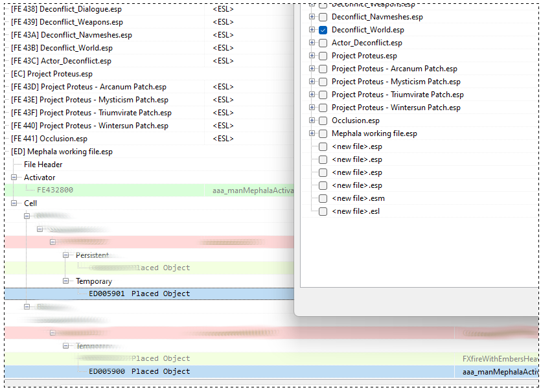541x392 pixels.
Task: Tick Project Proteus - Wintersun Patch.esp checkbox
Action: (323, 108)
